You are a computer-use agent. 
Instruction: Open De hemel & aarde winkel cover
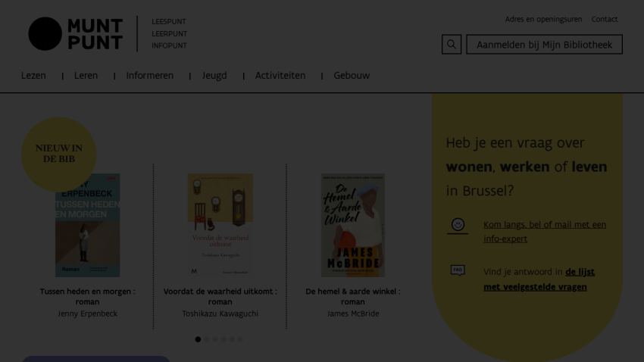(x=353, y=225)
